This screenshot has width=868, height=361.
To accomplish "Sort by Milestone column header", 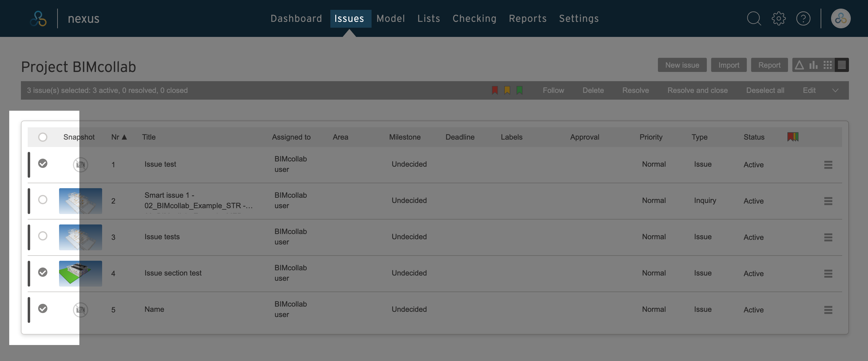I will coord(405,137).
